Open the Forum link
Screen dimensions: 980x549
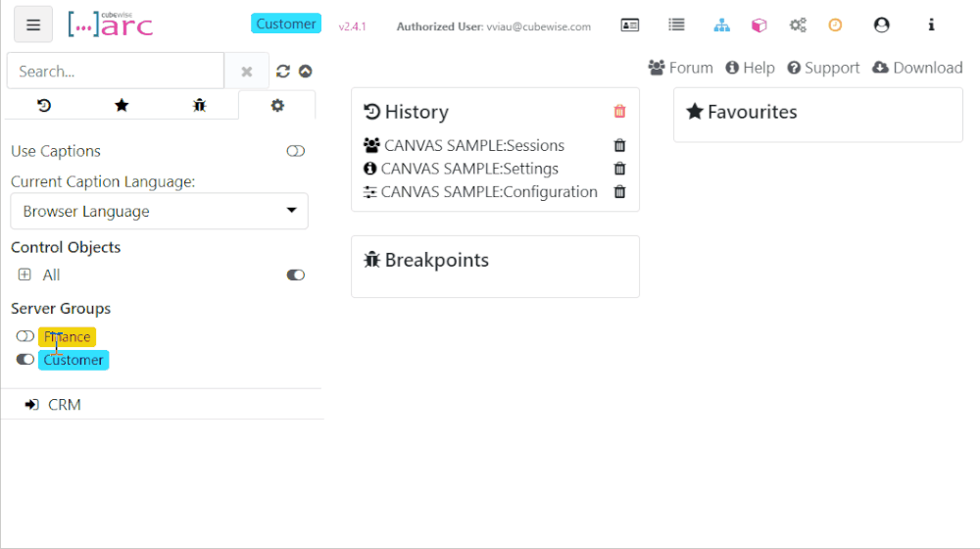tap(680, 68)
